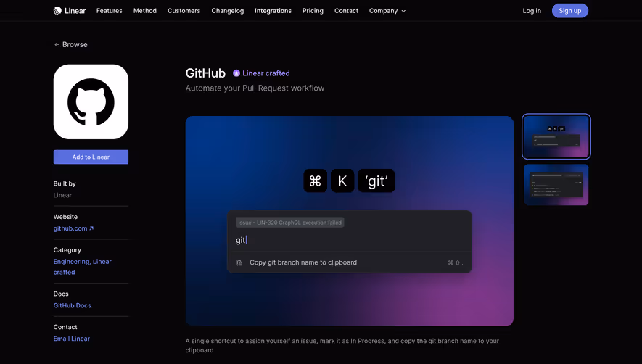Viewport: 642px width, 364px height.
Task: Click the command key symbol in preview
Action: click(x=316, y=181)
